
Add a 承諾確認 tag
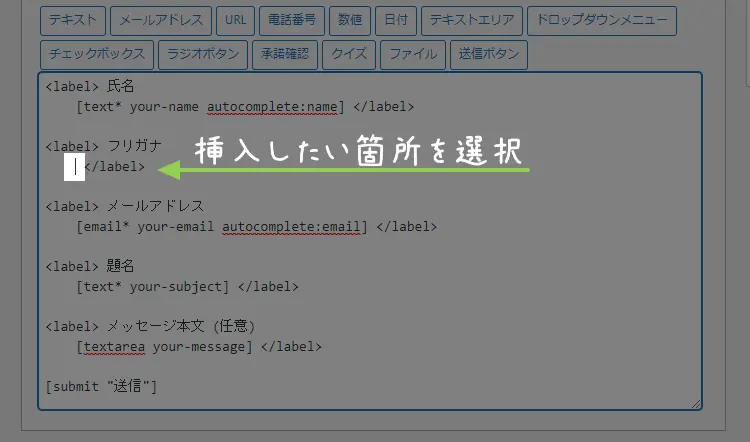click(x=285, y=55)
